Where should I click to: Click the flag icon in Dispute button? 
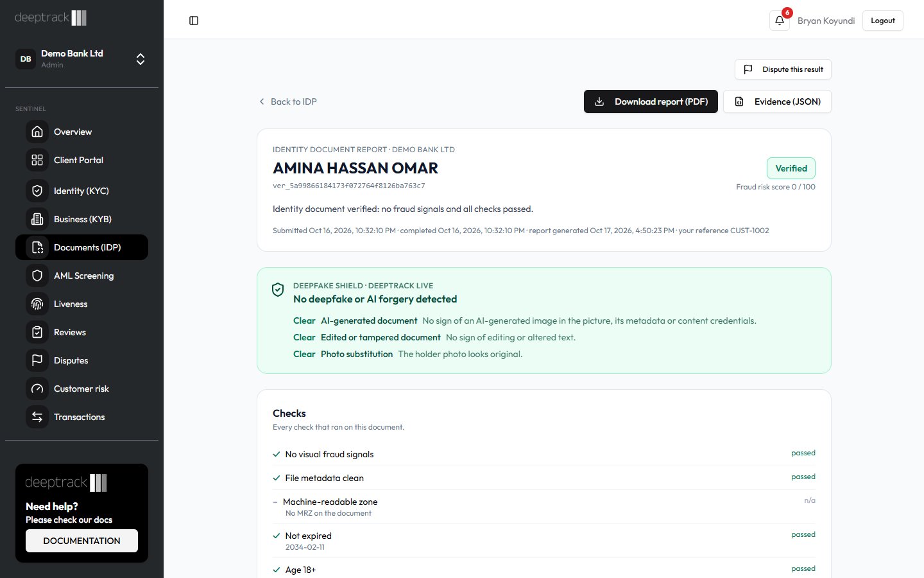coord(748,69)
